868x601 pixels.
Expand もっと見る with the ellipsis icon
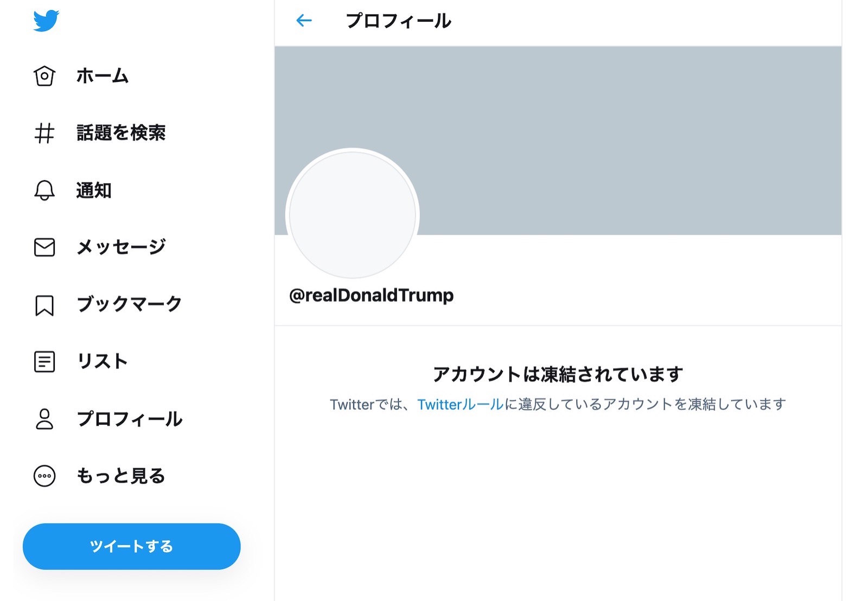[x=46, y=476]
